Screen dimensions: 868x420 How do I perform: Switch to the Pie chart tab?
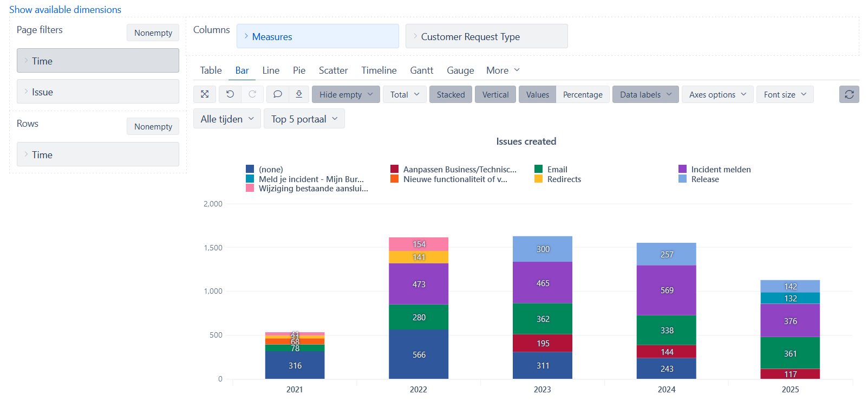tap(299, 70)
